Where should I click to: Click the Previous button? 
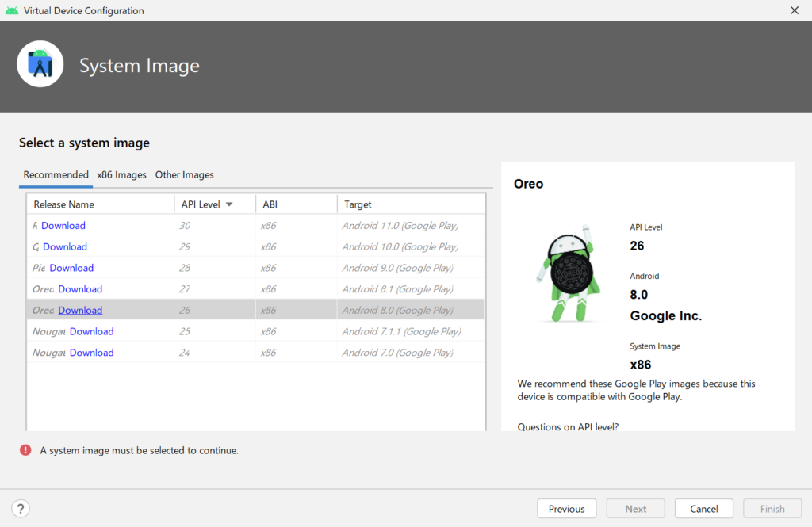coord(566,509)
